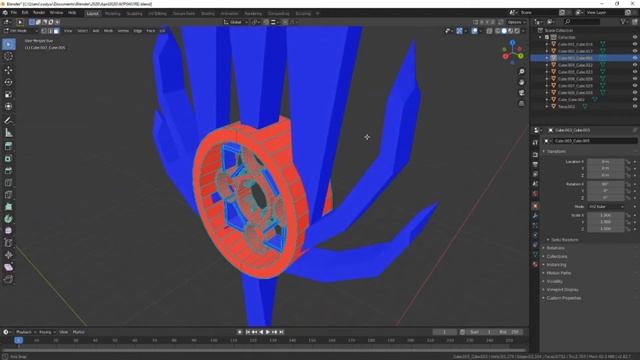This screenshot has height=360, width=640.
Task: Toggle snapping magnet in header
Action: (266, 22)
